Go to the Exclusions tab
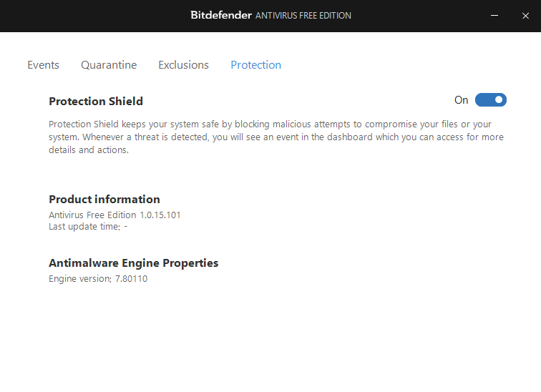This screenshot has height=392, width=541. pos(183,65)
